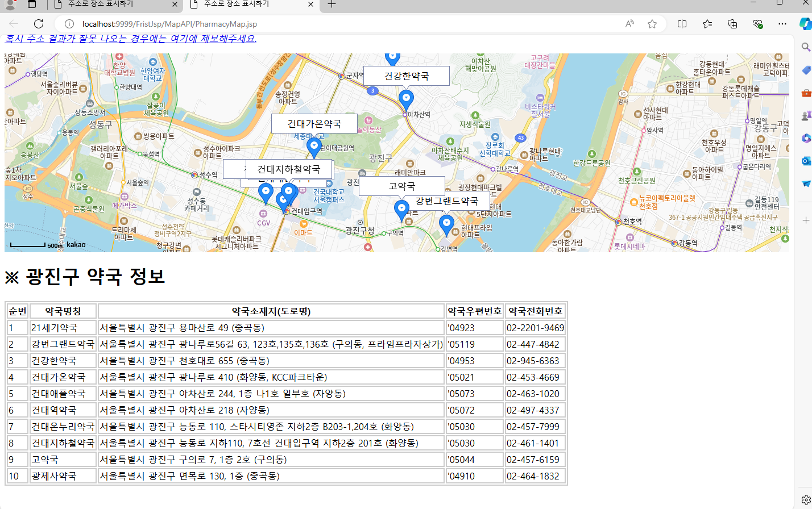
Task: Click the 건대역약국 table cell
Action: click(63, 410)
